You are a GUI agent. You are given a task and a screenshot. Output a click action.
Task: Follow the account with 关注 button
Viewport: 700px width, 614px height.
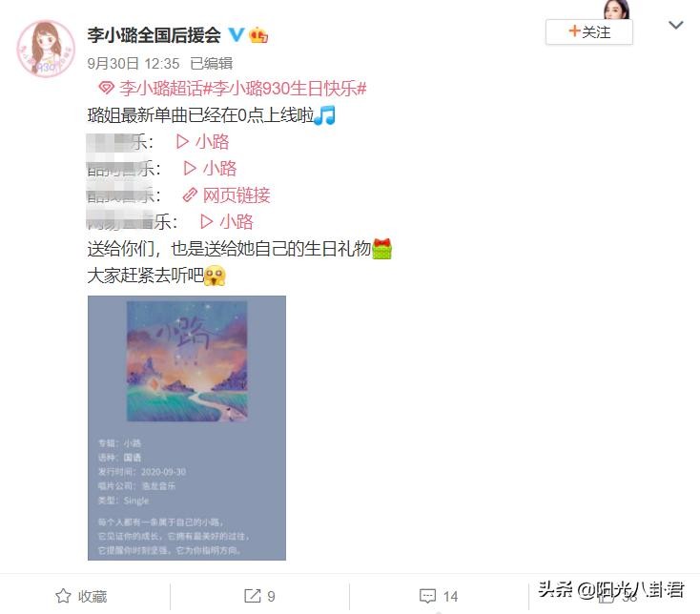pyautogui.click(x=588, y=31)
